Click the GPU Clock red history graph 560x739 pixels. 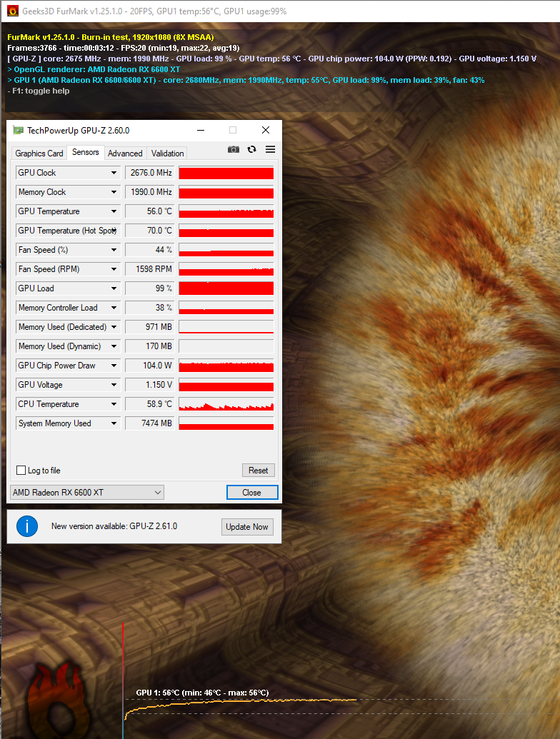[226, 173]
